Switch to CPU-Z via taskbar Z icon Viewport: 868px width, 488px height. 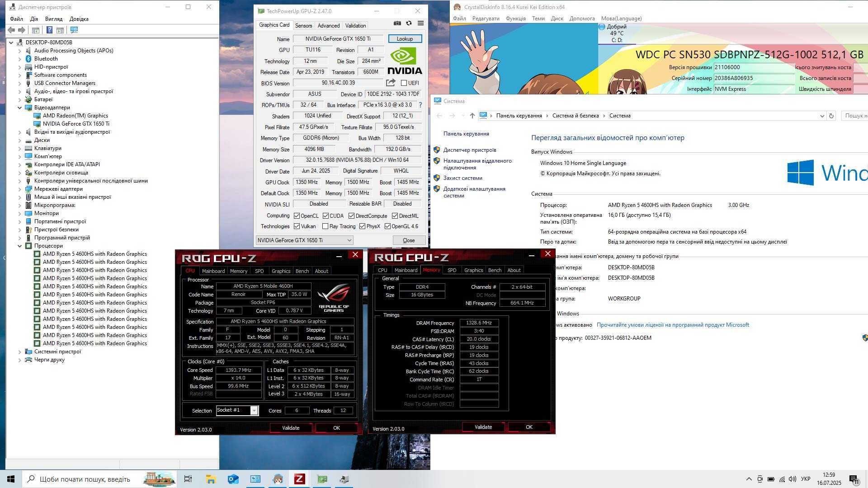tap(299, 479)
